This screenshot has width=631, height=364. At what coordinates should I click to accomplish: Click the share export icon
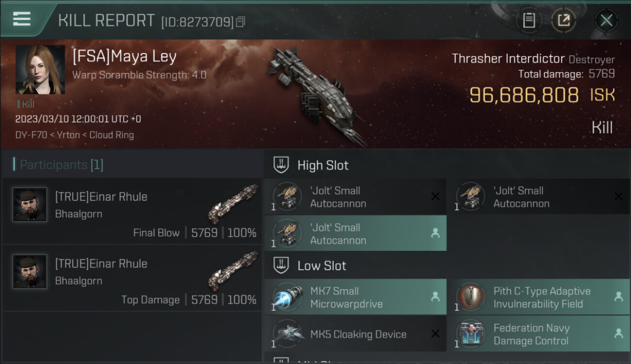tap(563, 20)
